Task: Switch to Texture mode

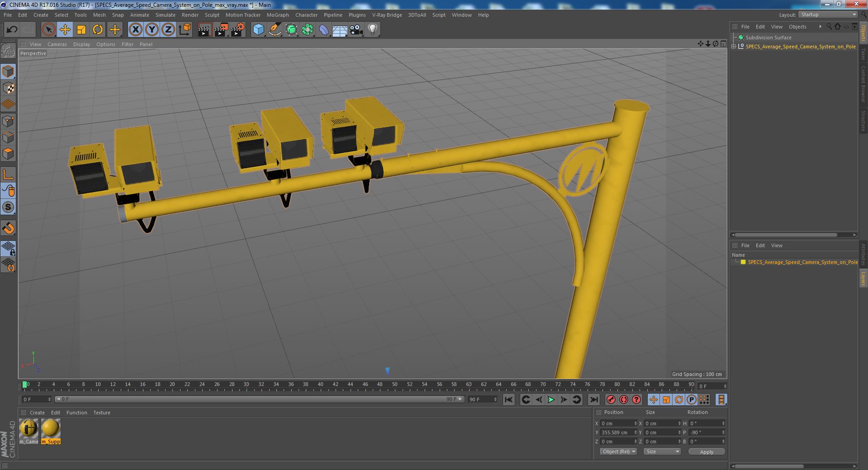Action: (9, 88)
